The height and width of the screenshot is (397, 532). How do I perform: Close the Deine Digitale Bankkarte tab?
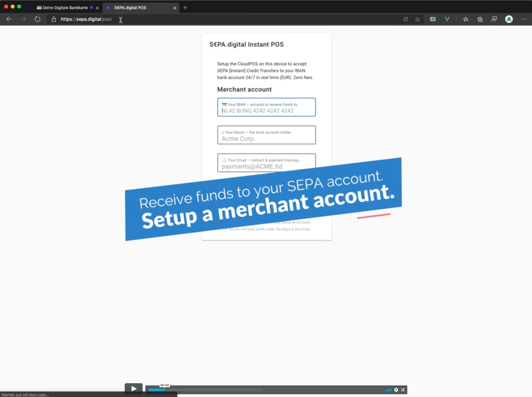97,8
